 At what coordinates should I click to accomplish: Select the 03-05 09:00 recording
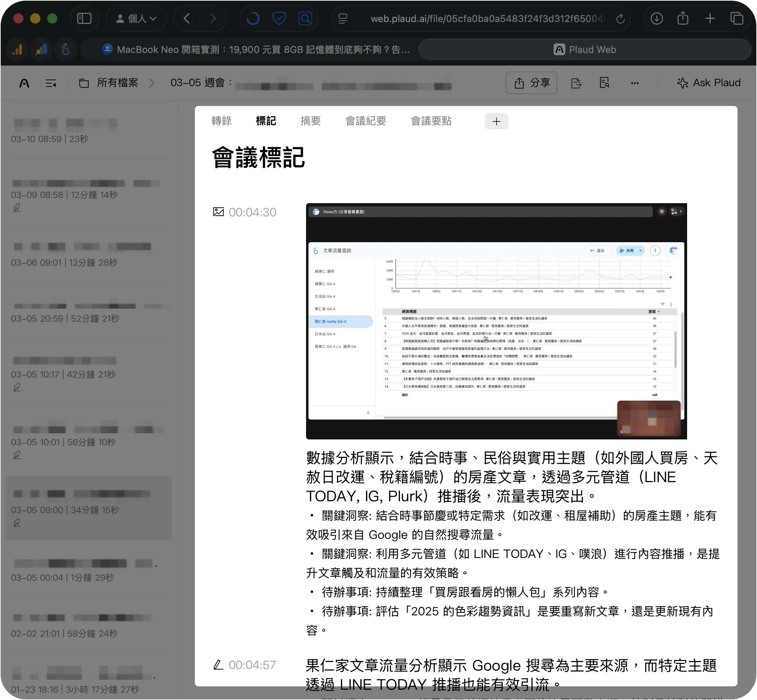click(89, 508)
